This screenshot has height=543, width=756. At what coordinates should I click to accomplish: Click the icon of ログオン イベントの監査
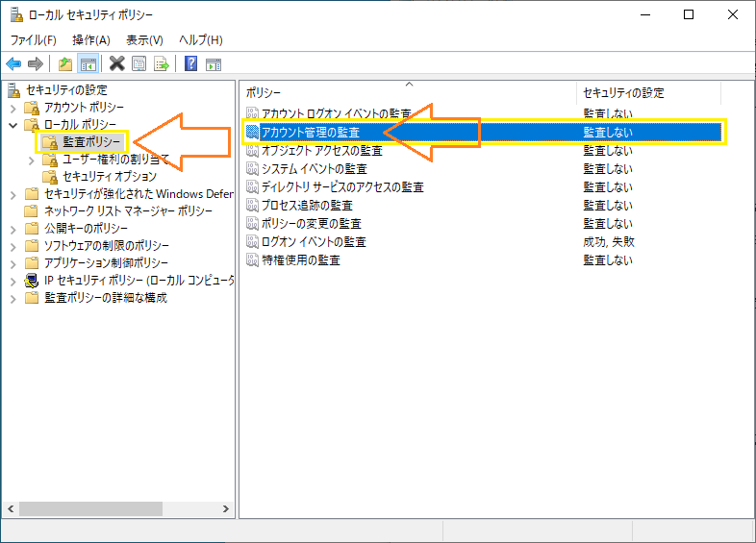[x=252, y=242]
